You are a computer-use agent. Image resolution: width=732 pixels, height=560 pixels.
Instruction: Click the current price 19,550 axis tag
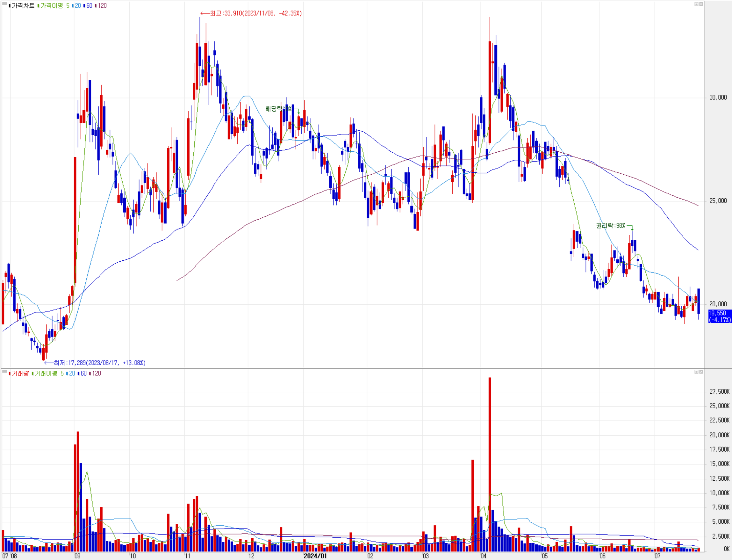click(x=719, y=316)
